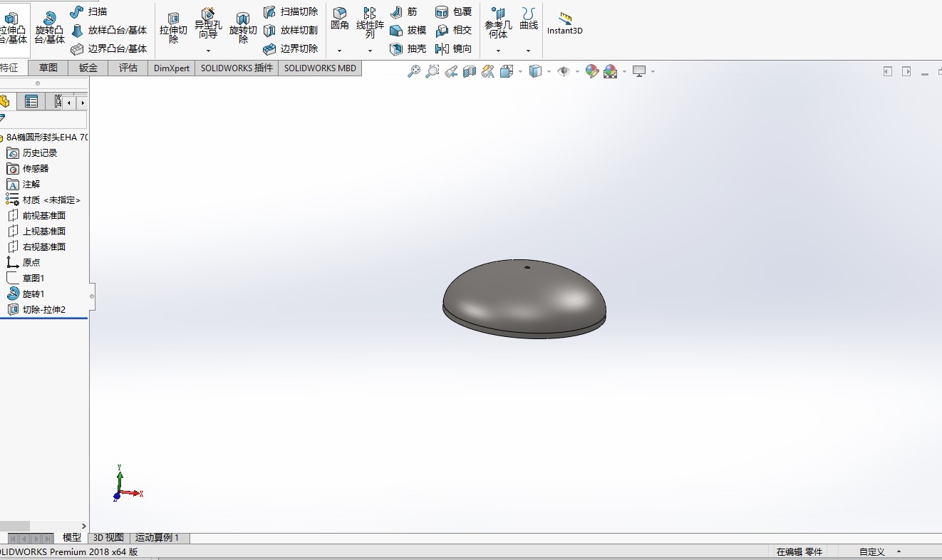This screenshot has height=560, width=942.
Task: Open Reference Geometry (参考几何体) tool
Action: 498,23
